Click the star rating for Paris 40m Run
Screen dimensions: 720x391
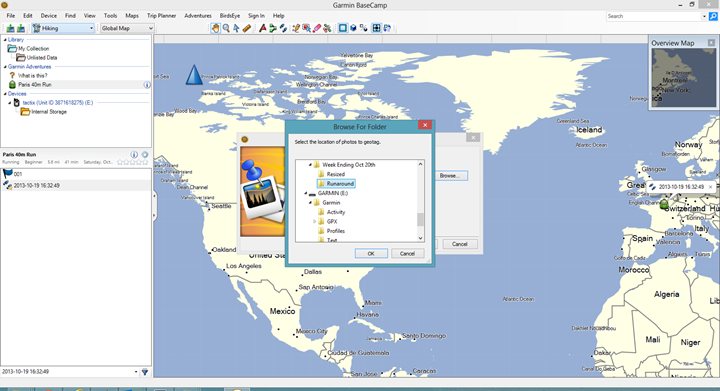point(133,162)
